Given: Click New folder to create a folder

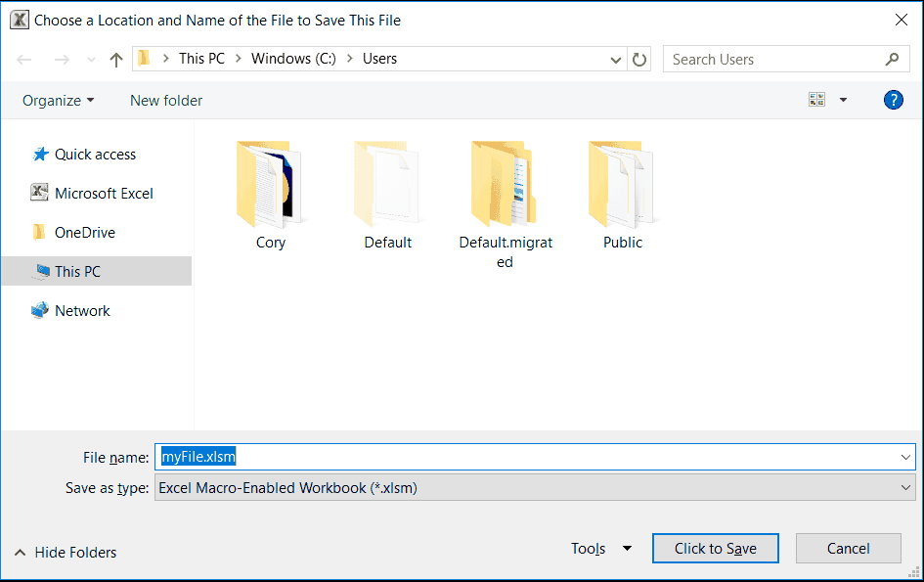Looking at the screenshot, I should (x=165, y=100).
